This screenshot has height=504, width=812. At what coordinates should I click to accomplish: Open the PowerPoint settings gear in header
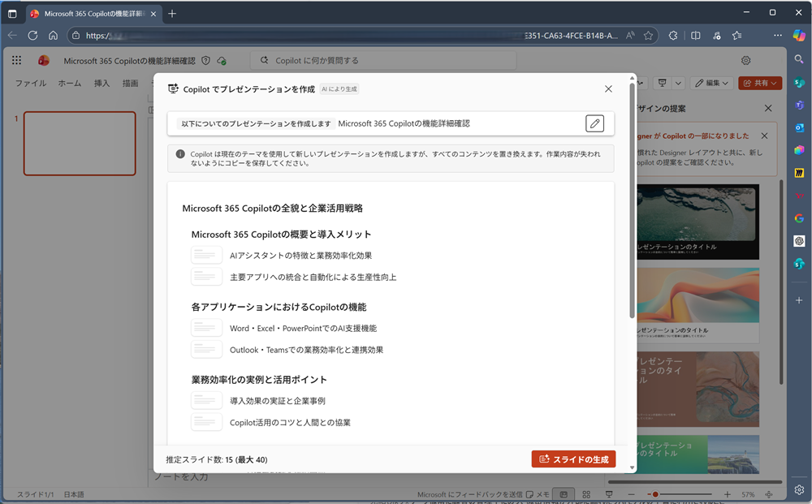(745, 60)
